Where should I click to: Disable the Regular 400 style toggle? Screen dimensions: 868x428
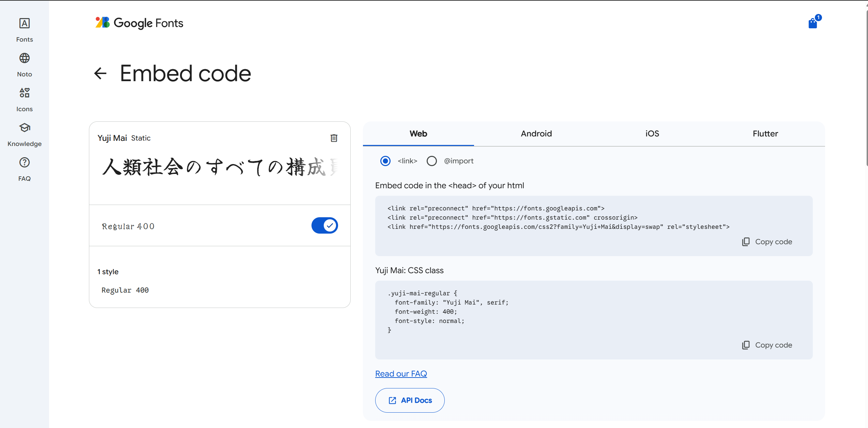324,225
